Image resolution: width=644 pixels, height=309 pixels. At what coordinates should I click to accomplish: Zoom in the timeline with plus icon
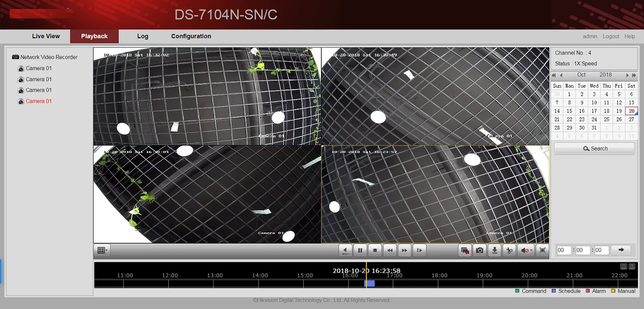(x=632, y=267)
